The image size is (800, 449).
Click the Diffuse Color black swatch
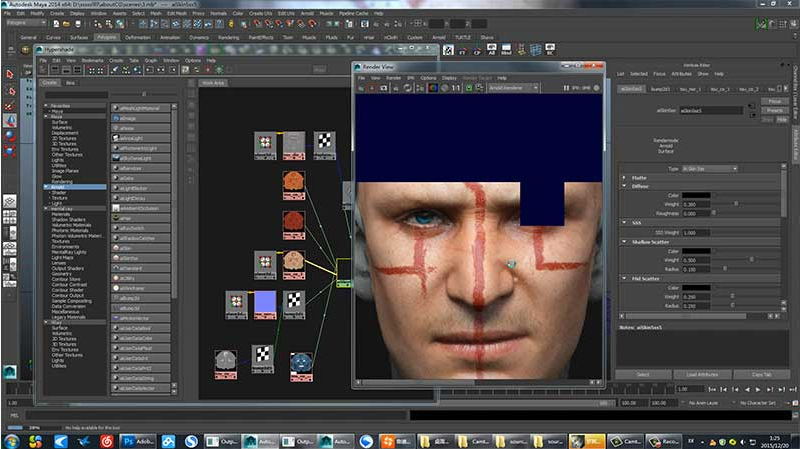point(696,195)
